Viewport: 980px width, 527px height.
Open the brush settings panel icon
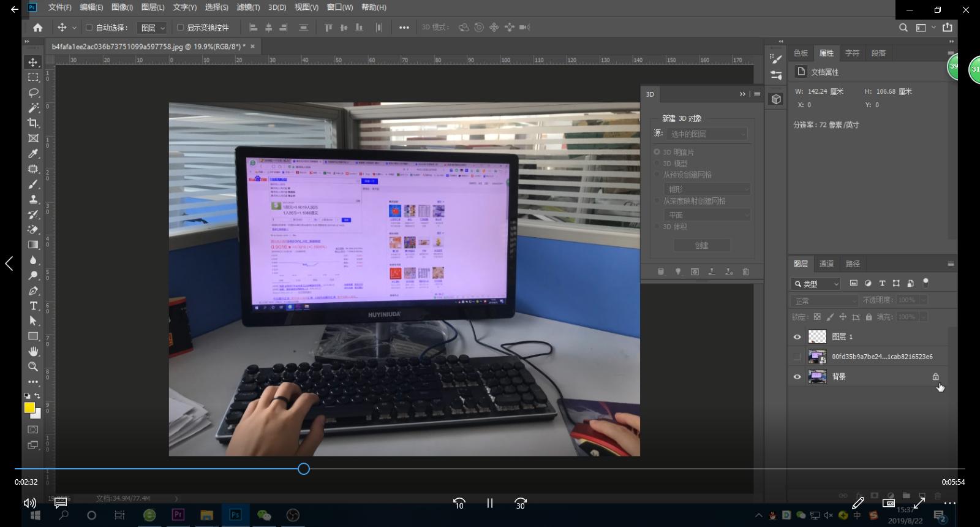pyautogui.click(x=776, y=59)
